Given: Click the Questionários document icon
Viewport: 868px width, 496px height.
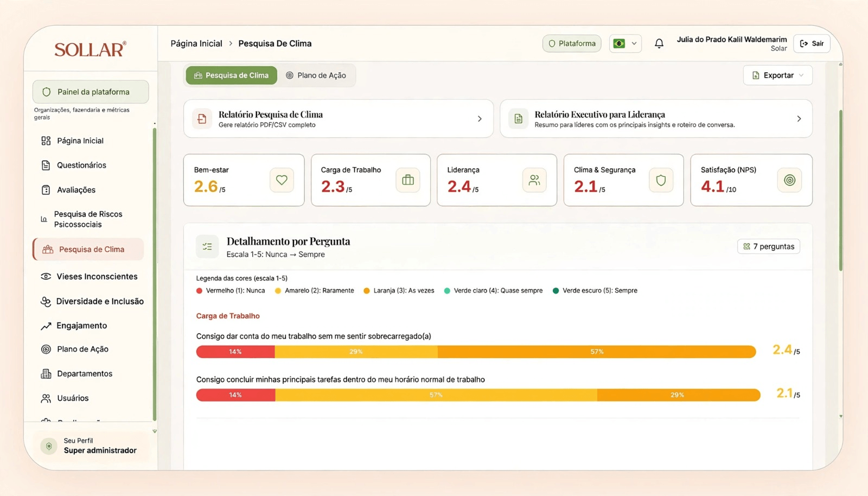Looking at the screenshot, I should 46,165.
